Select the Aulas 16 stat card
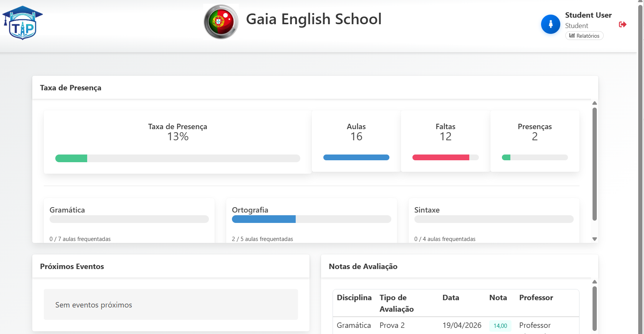 pyautogui.click(x=356, y=141)
